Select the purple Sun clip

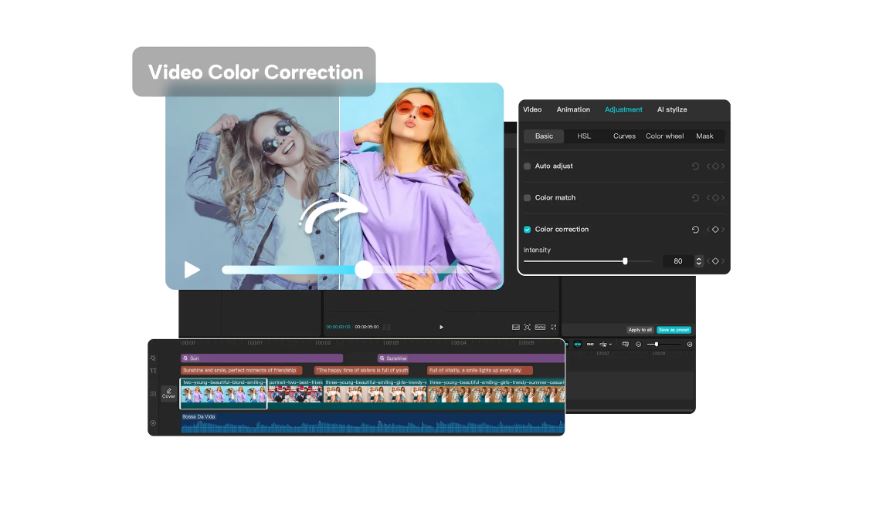[262, 358]
